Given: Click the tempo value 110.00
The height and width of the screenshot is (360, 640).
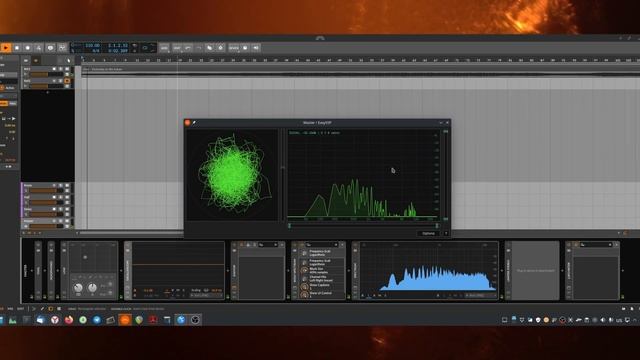Looking at the screenshot, I should click(x=92, y=45).
